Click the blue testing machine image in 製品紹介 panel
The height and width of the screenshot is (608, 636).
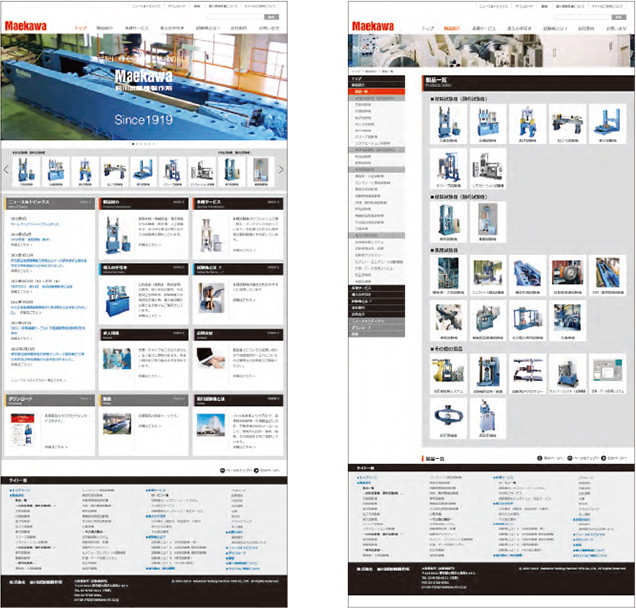tap(117, 234)
